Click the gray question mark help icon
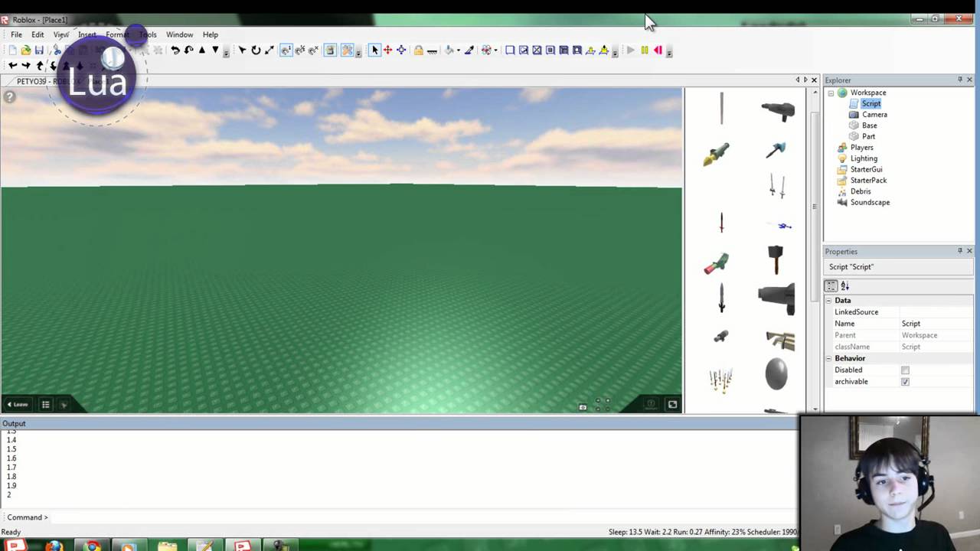This screenshot has height=551, width=980. pos(9,96)
